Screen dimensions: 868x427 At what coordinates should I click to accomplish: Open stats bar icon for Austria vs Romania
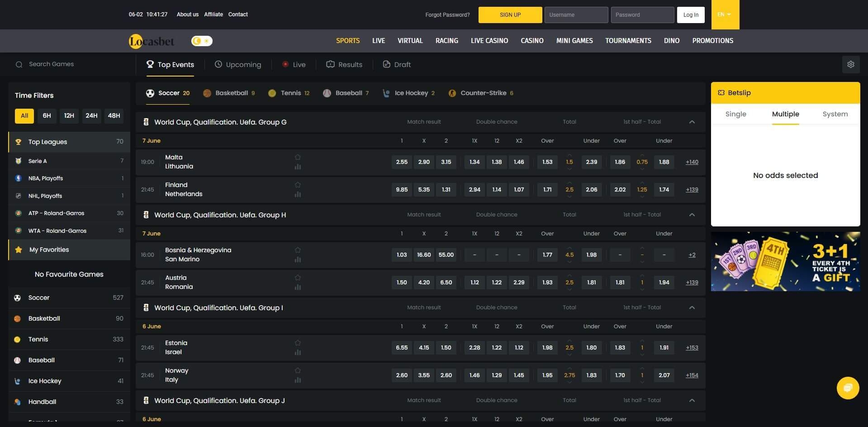(x=298, y=287)
